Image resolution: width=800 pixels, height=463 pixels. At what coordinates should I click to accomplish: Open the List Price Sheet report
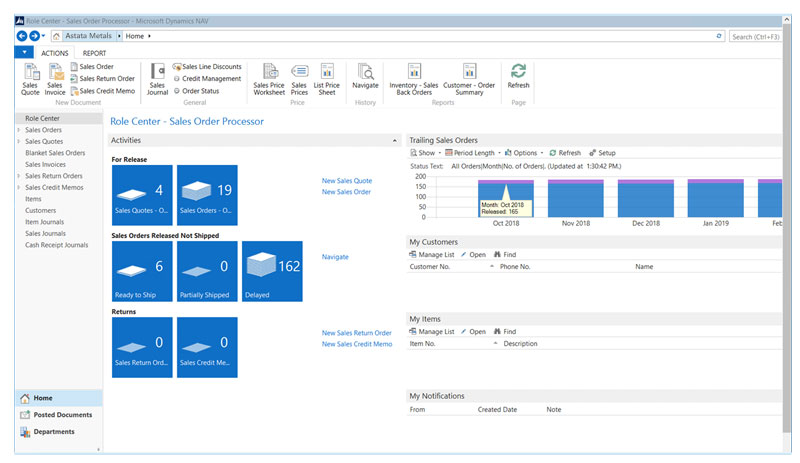pos(327,79)
